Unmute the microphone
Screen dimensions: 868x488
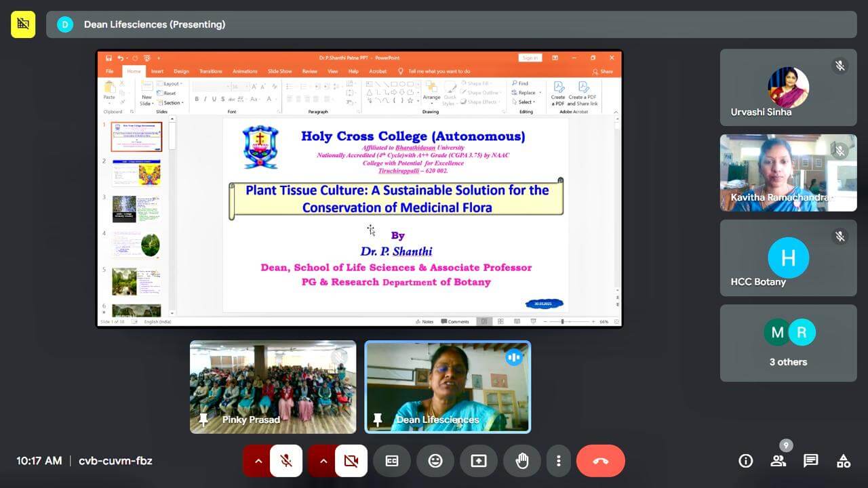coord(286,461)
